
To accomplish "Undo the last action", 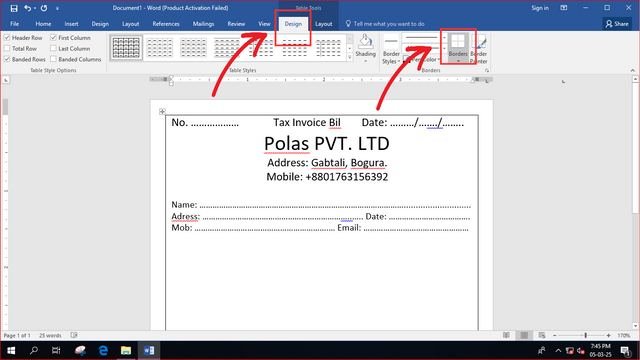I will click(x=27, y=8).
